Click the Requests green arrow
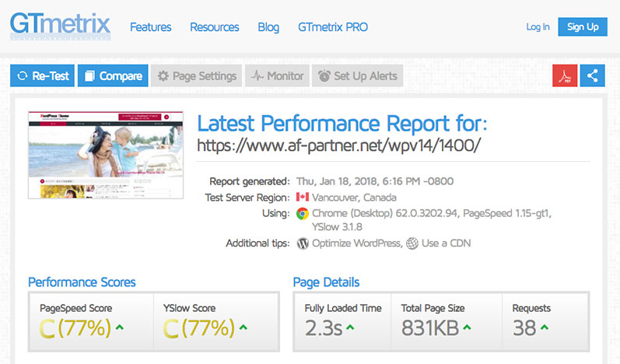 pos(545,327)
